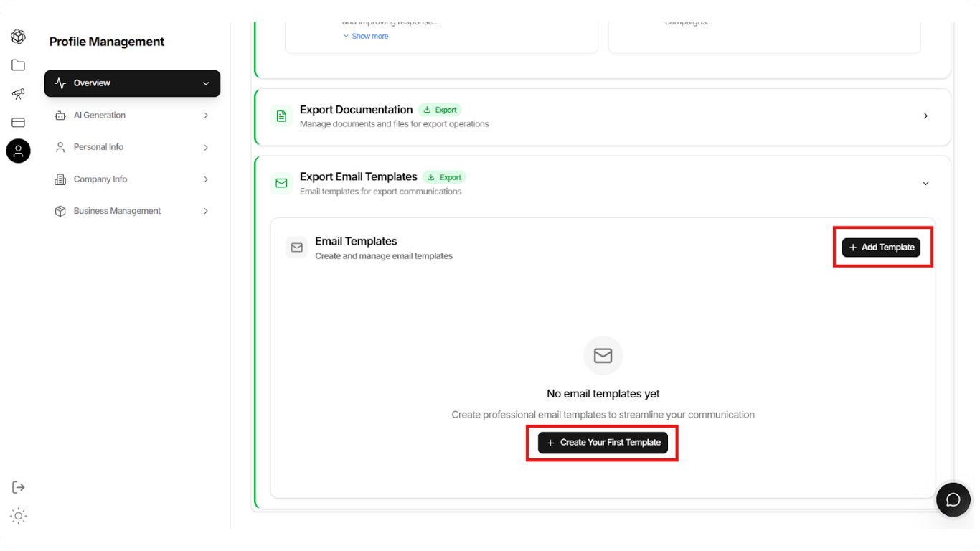Click the envelope icon beside Email Templates heading
Screen dimensions: 980x551
point(296,247)
